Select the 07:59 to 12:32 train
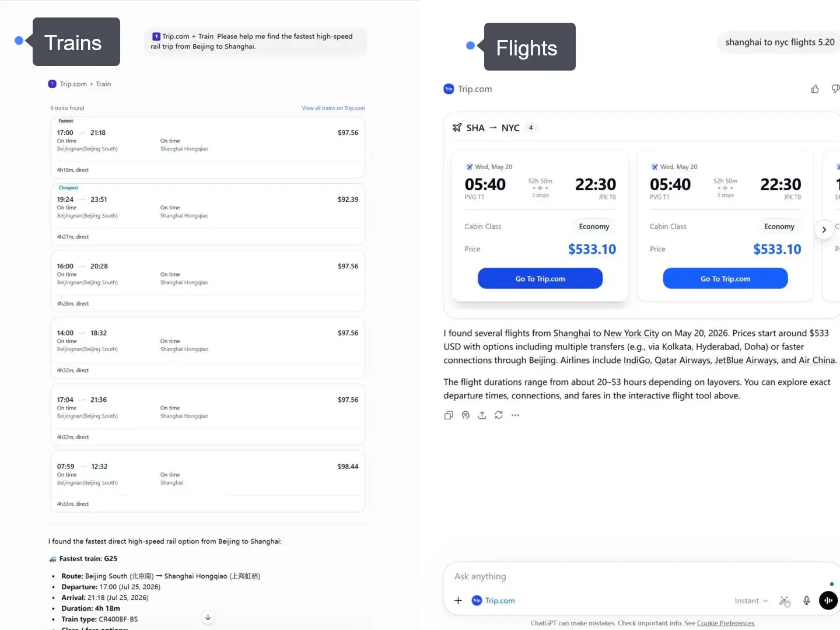This screenshot has height=630, width=840. tap(208, 482)
